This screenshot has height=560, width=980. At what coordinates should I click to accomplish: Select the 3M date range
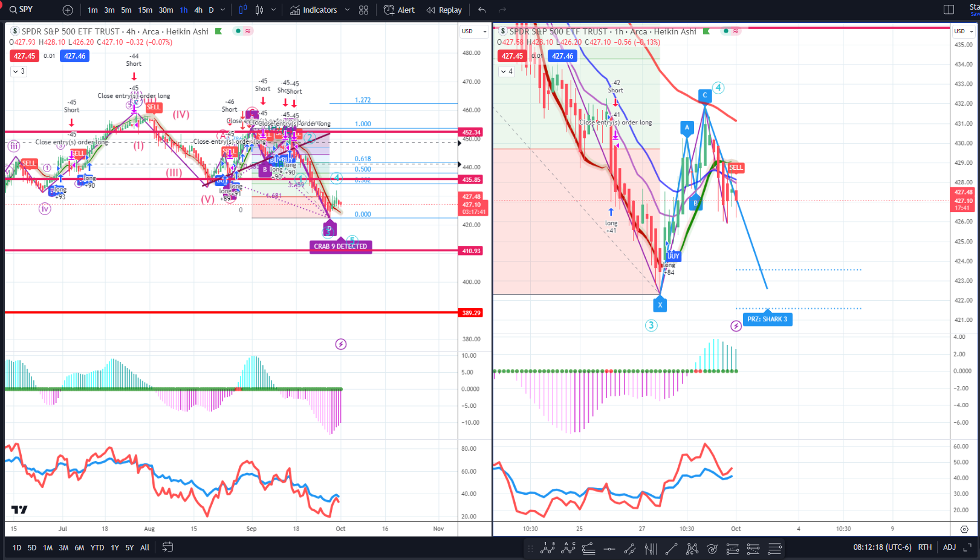click(x=63, y=548)
